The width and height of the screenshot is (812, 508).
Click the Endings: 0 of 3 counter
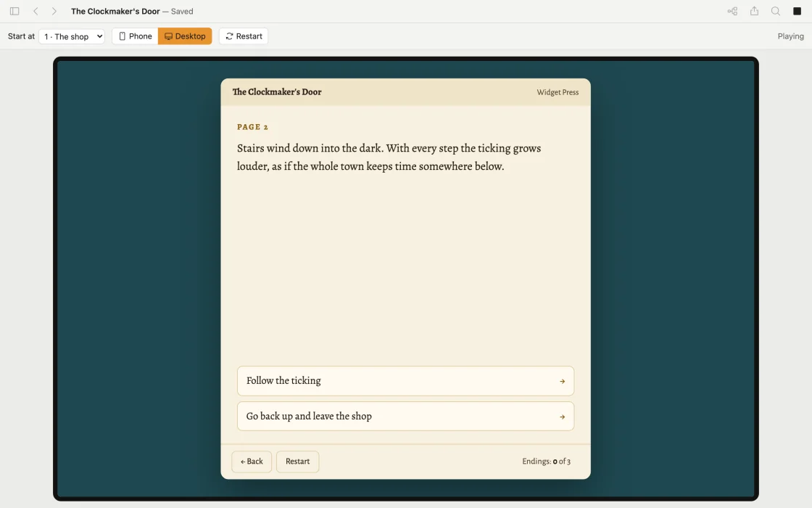pos(547,462)
